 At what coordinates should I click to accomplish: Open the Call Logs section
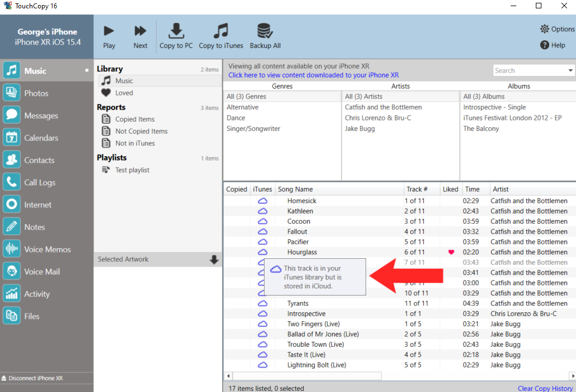47,182
